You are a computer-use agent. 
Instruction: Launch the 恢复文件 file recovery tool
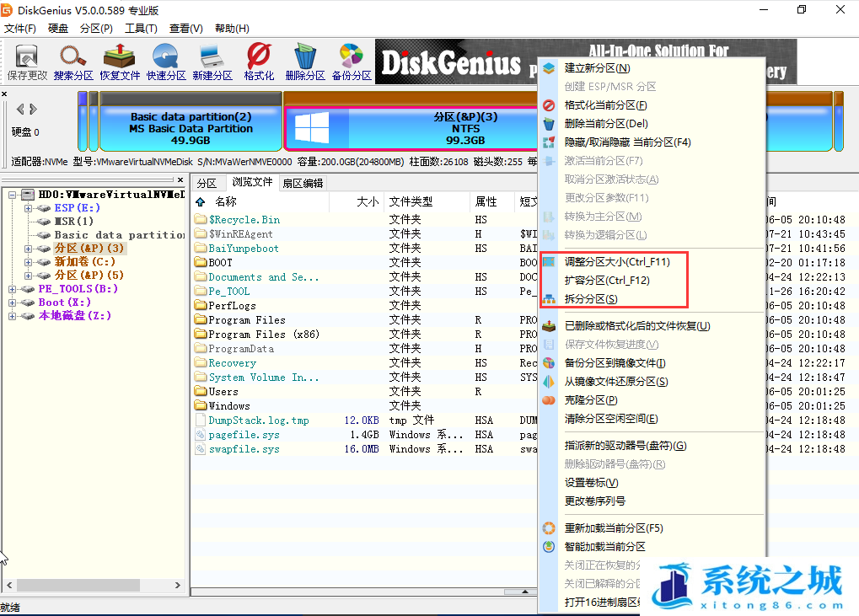pos(120,62)
